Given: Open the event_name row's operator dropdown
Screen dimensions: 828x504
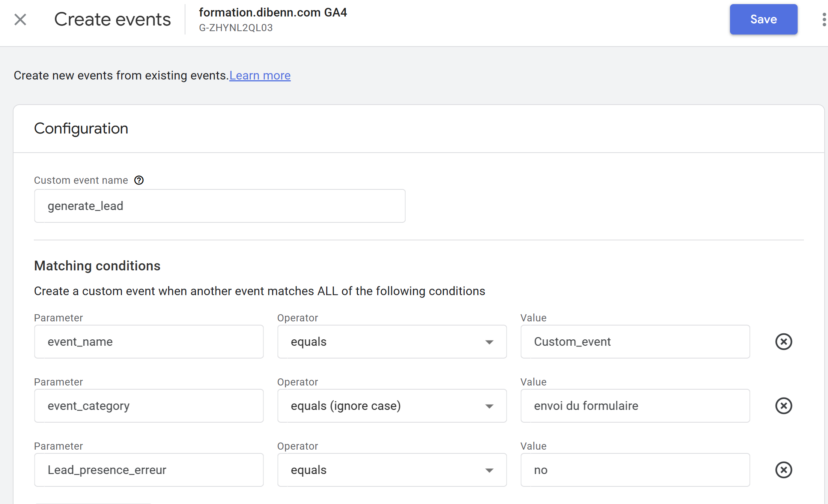Looking at the screenshot, I should [x=391, y=342].
